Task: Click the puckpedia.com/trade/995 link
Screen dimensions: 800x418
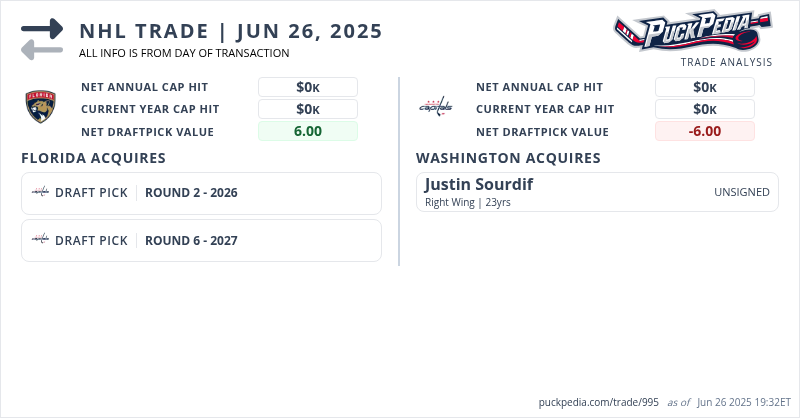Action: coord(598,402)
